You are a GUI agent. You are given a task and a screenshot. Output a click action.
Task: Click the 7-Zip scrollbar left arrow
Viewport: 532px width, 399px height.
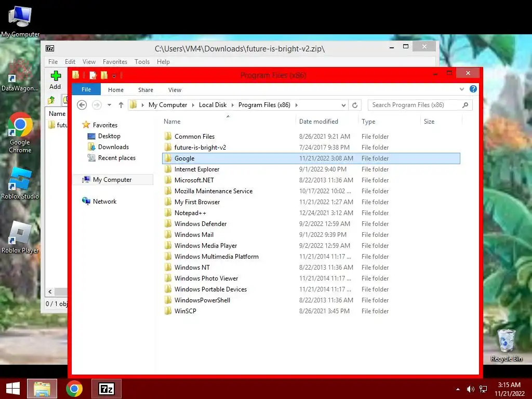pos(50,292)
